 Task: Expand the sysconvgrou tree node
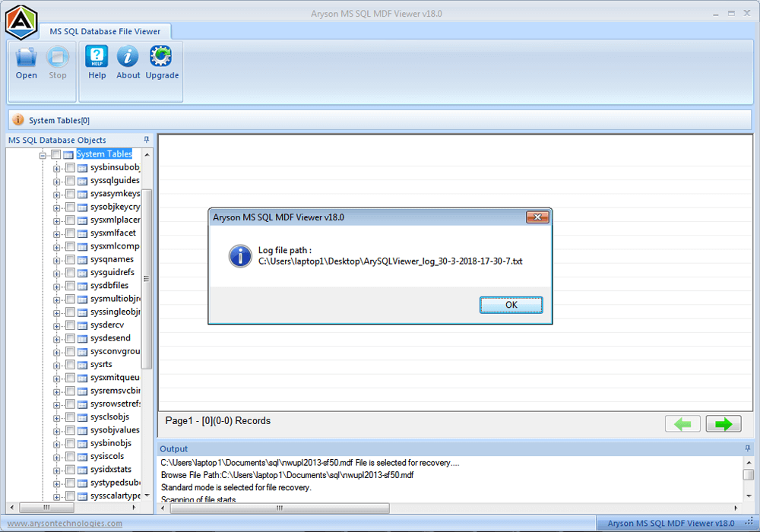point(57,352)
